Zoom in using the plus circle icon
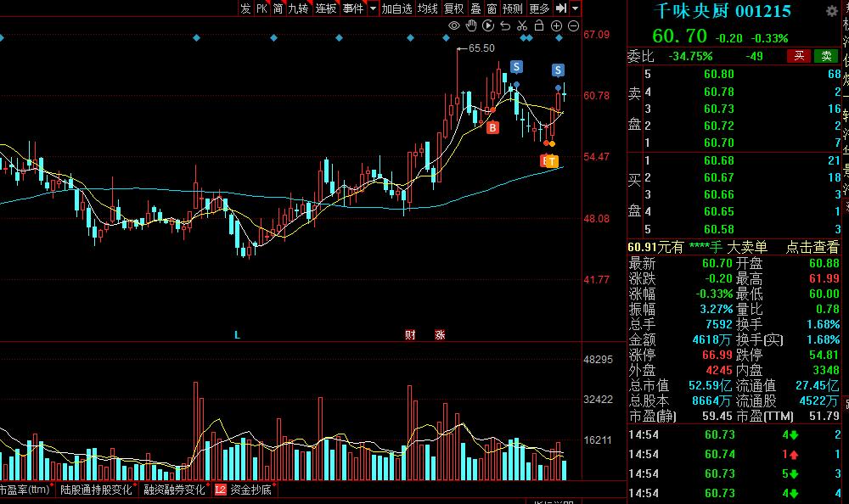The image size is (849, 504). click(556, 26)
